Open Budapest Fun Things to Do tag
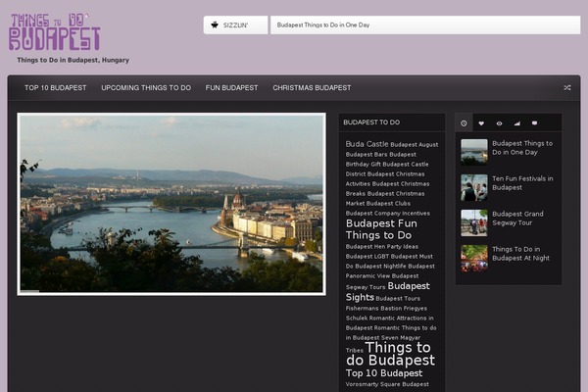This screenshot has height=392, width=588. (x=381, y=229)
